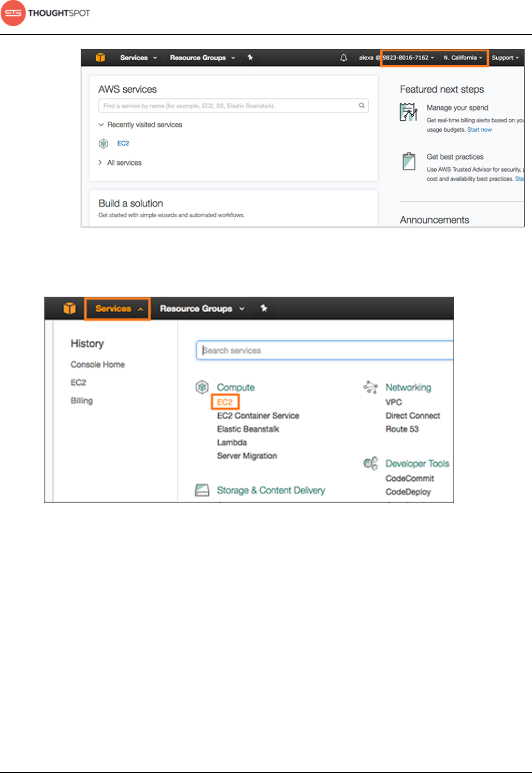Click the Get best practices clipboard icon

(409, 161)
